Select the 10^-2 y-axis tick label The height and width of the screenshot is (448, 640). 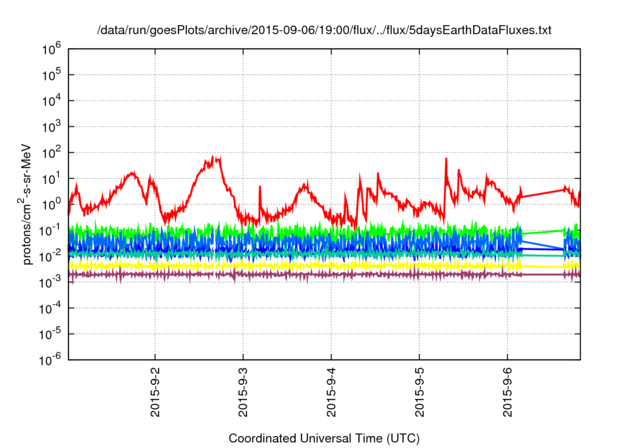coord(51,256)
